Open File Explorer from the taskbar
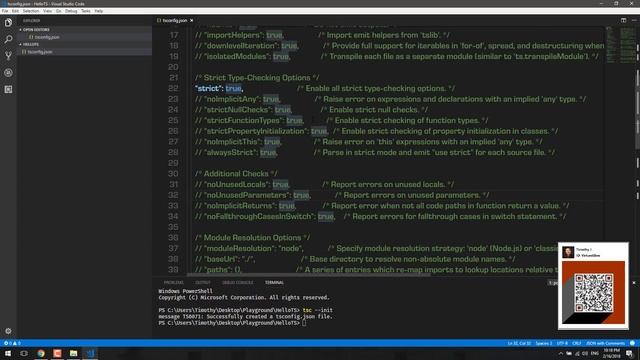Image resolution: width=640 pixels, height=360 pixels. point(73,353)
